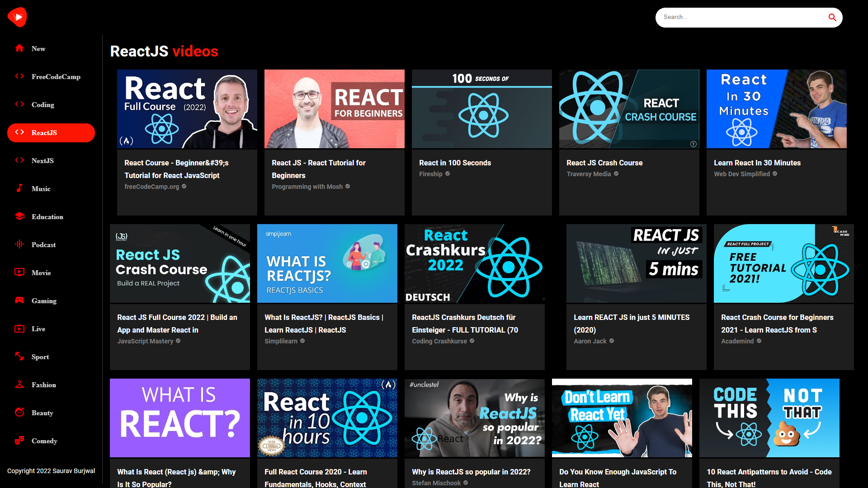
Task: Click verified badge next to Fireship
Action: pos(448,174)
